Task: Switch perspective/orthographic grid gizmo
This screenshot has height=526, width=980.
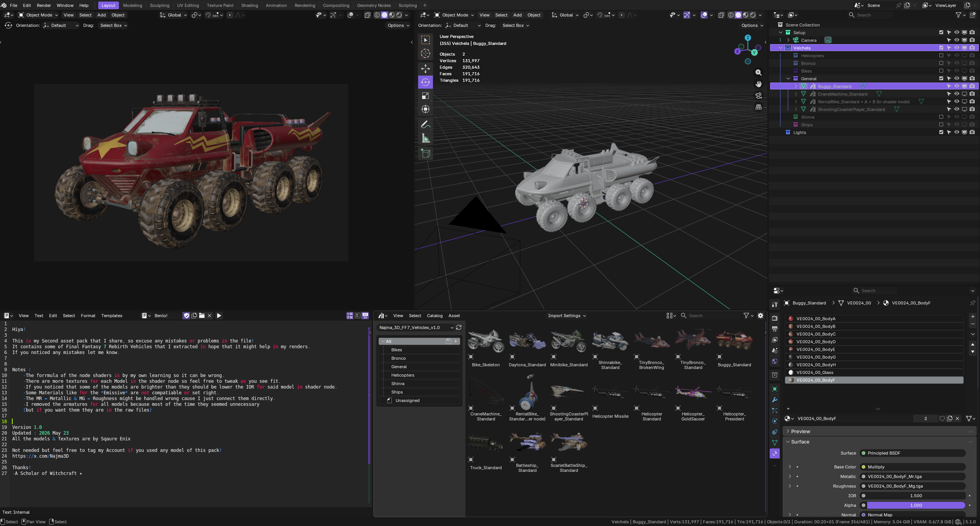Action: pyautogui.click(x=758, y=107)
